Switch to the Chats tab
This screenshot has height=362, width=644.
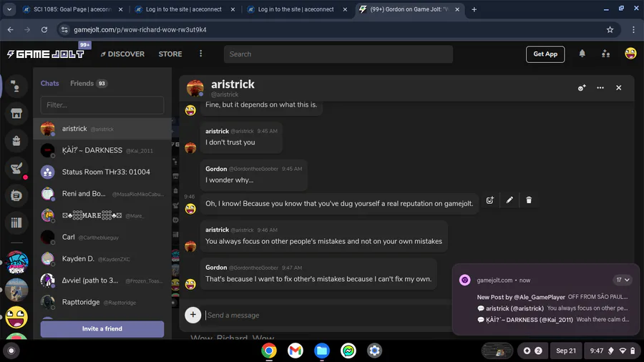tap(49, 83)
